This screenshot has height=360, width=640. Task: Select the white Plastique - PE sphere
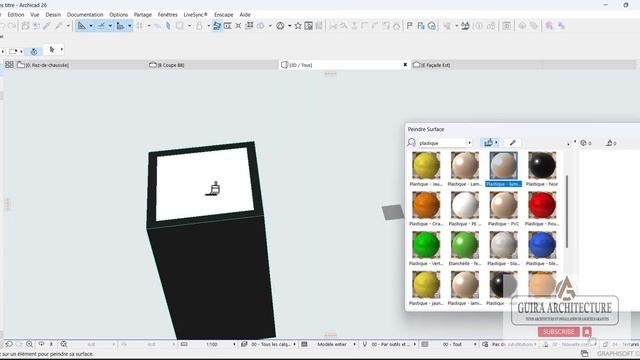464,205
